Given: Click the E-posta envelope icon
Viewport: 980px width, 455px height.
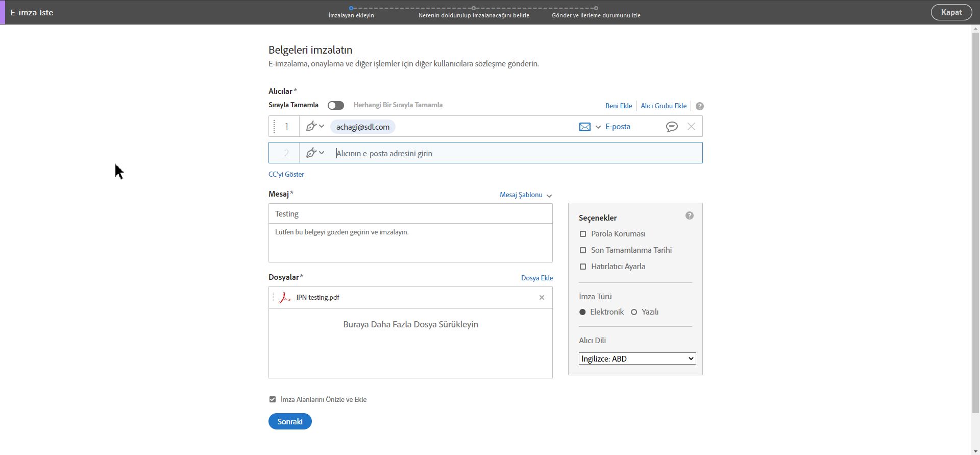Looking at the screenshot, I should 585,127.
